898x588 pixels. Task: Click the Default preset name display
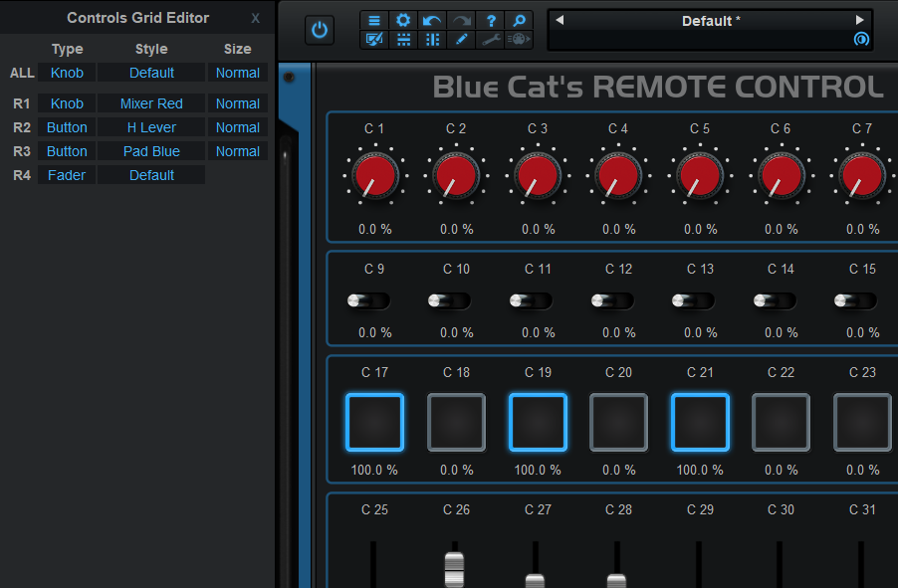[x=710, y=21]
